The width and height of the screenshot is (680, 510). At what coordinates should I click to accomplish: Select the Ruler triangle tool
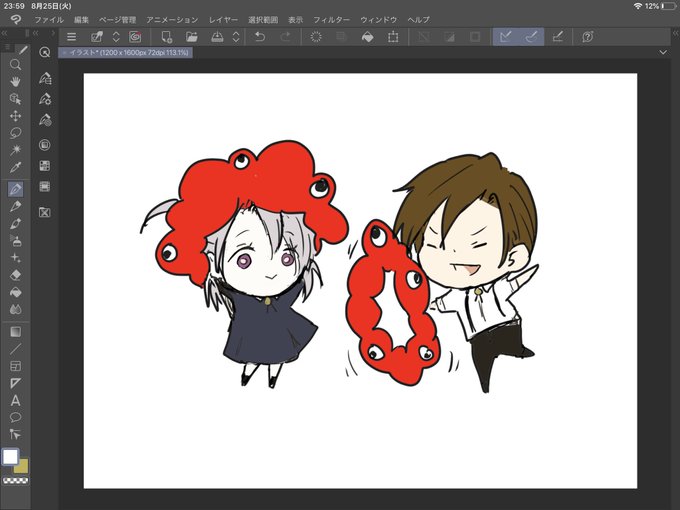tap(16, 383)
